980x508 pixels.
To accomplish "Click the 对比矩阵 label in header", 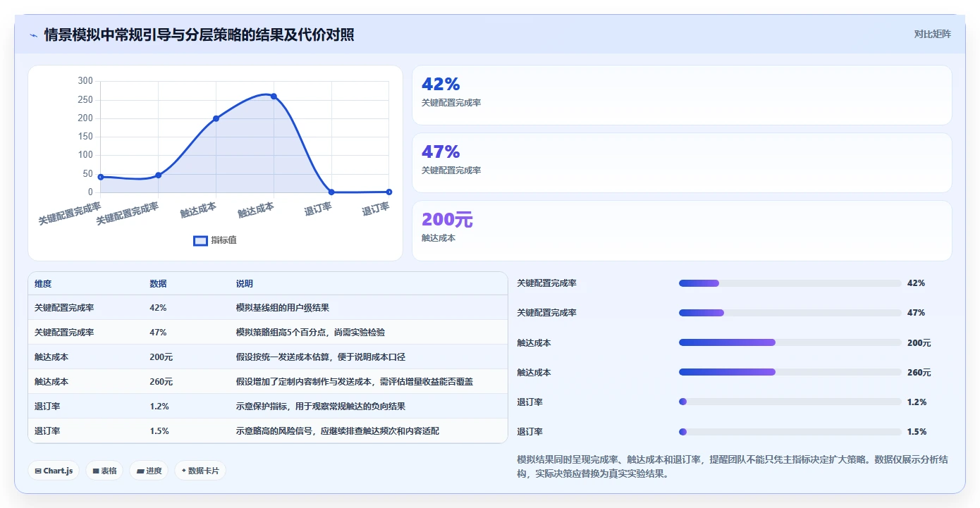I will coord(932,34).
